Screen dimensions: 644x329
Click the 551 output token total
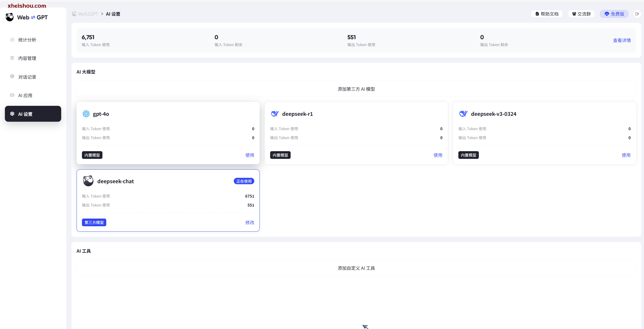pos(352,37)
